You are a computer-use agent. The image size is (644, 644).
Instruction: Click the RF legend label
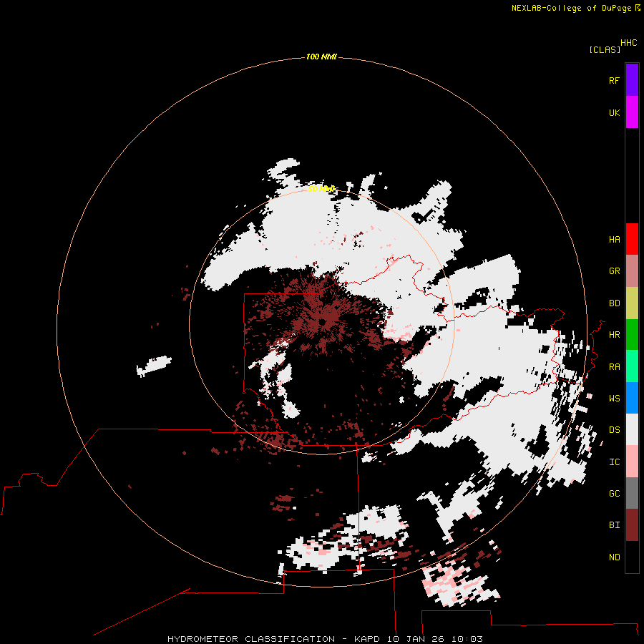[614, 80]
